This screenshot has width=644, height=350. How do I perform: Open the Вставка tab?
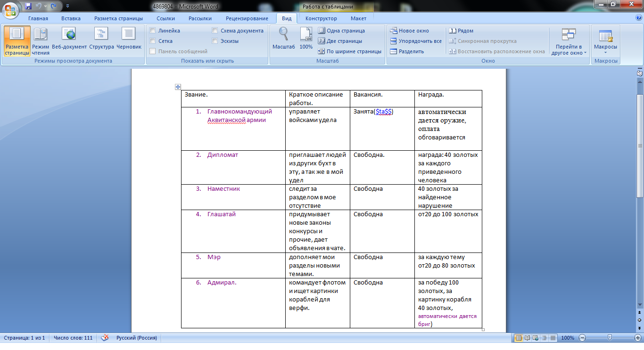pyautogui.click(x=71, y=18)
